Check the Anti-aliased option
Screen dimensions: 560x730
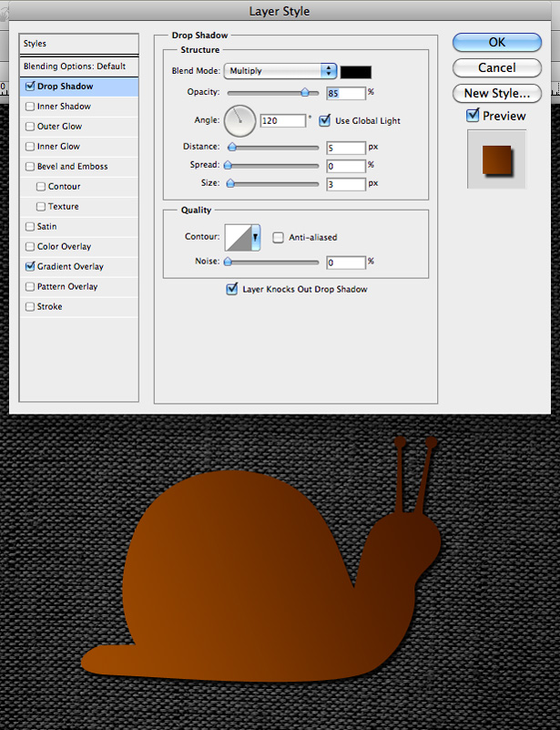278,238
